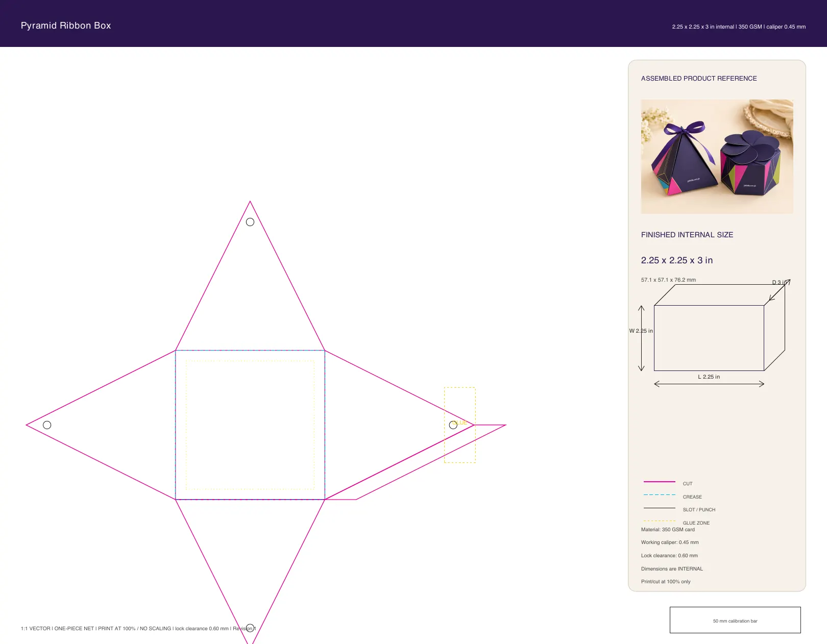Click the 50 mm calibration bar
Screen dimensions: 827x644
[735, 620]
